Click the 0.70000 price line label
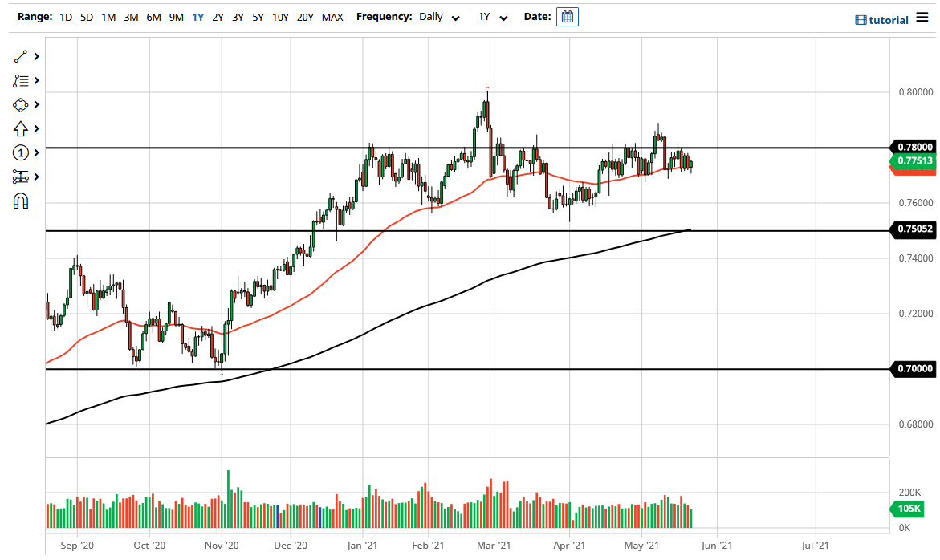 pyautogui.click(x=913, y=368)
